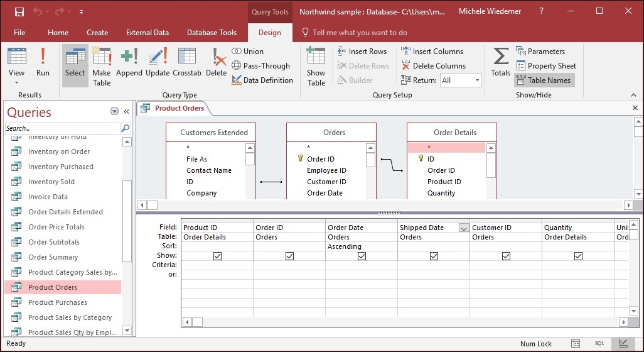Uncheck Show for Shipped Date column
This screenshot has width=644, height=352.
coord(434,256)
